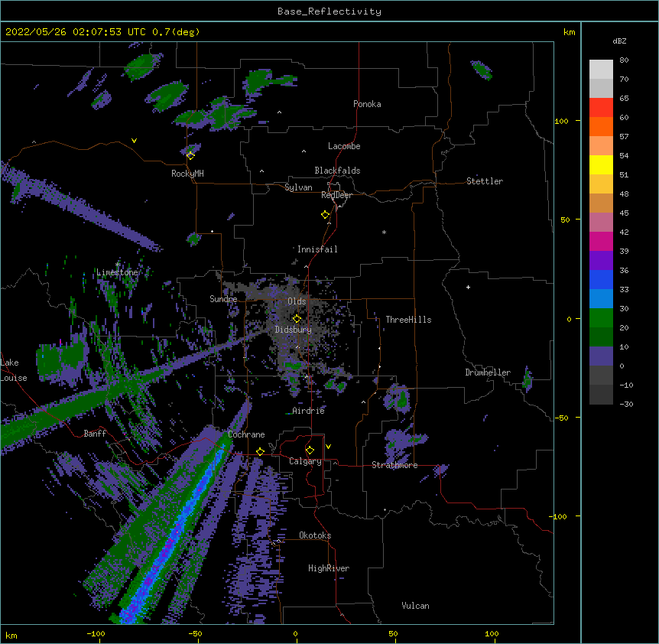Click the yellow radar site diamond below Olds

pos(297,318)
